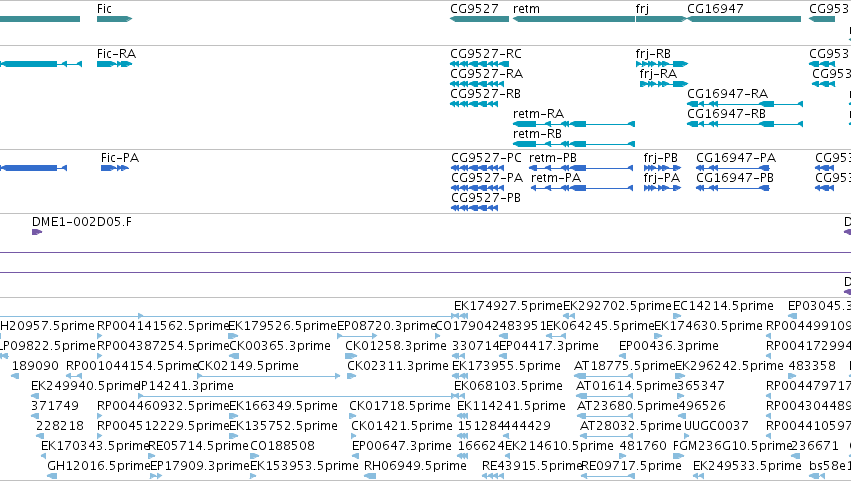Select the CG9527-PC protein label
Image resolution: width=851 pixels, height=481 pixels.
487,158
